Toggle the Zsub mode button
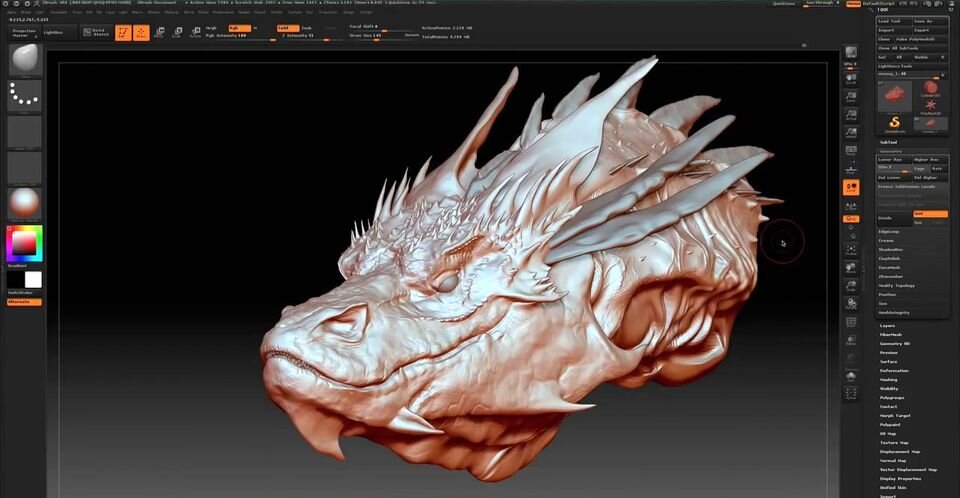 pos(307,28)
